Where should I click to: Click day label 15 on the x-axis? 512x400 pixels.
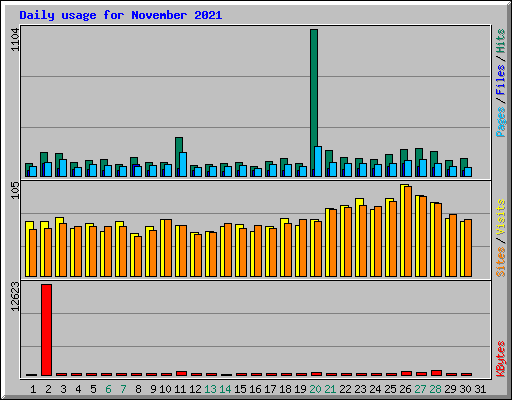click(240, 389)
